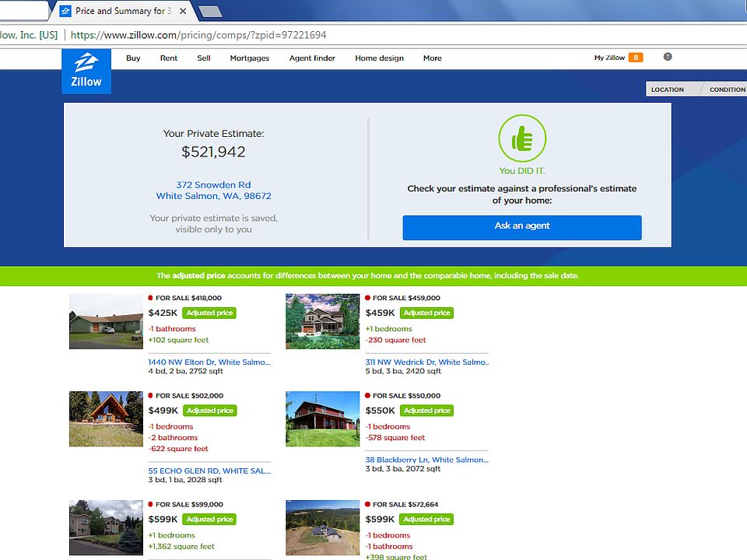Viewport: 747px width, 560px height.
Task: Click the -230 square feet adjustment
Action: tap(396, 340)
